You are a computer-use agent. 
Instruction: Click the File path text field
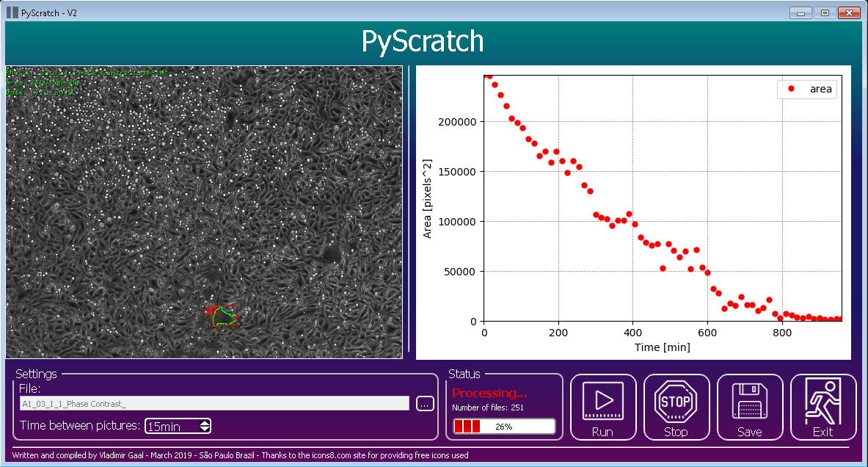pyautogui.click(x=214, y=403)
